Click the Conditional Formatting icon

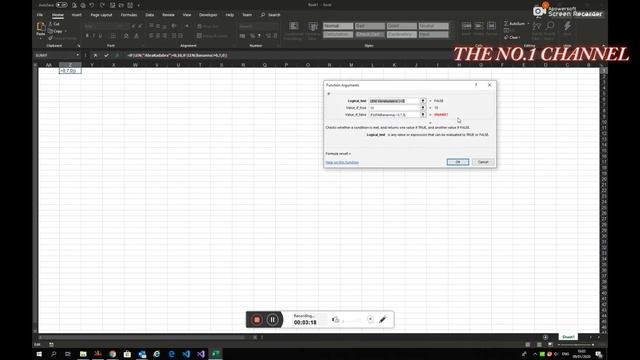click(294, 27)
